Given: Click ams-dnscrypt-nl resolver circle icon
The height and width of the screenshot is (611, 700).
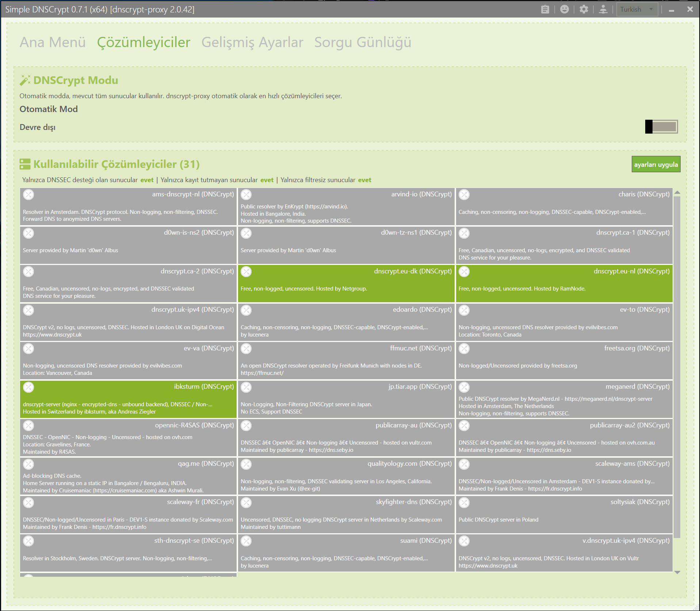Looking at the screenshot, I should [x=28, y=195].
